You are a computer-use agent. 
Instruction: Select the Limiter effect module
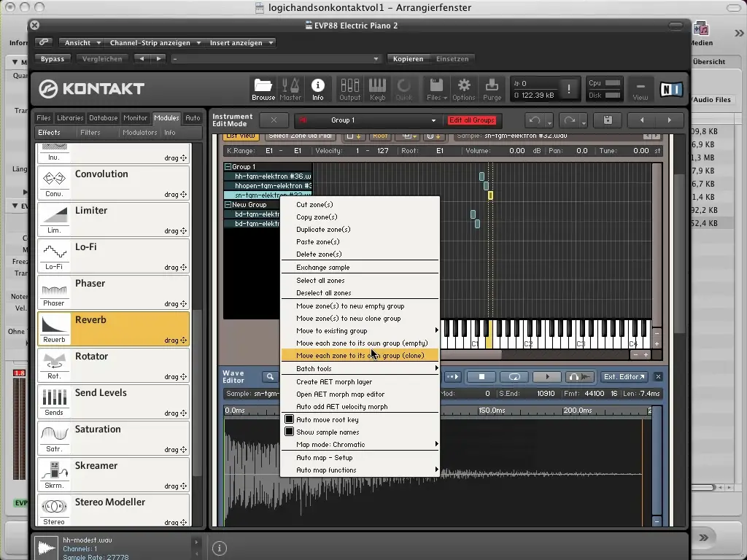pos(113,219)
